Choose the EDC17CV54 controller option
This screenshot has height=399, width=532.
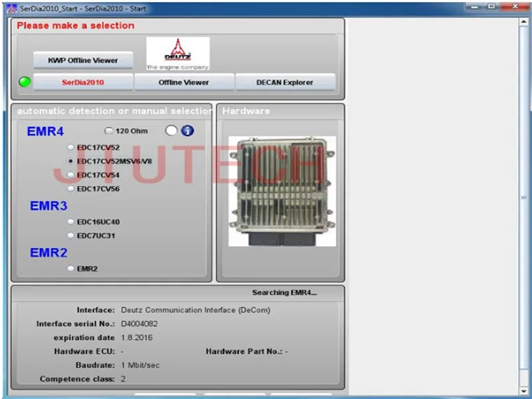click(x=70, y=175)
